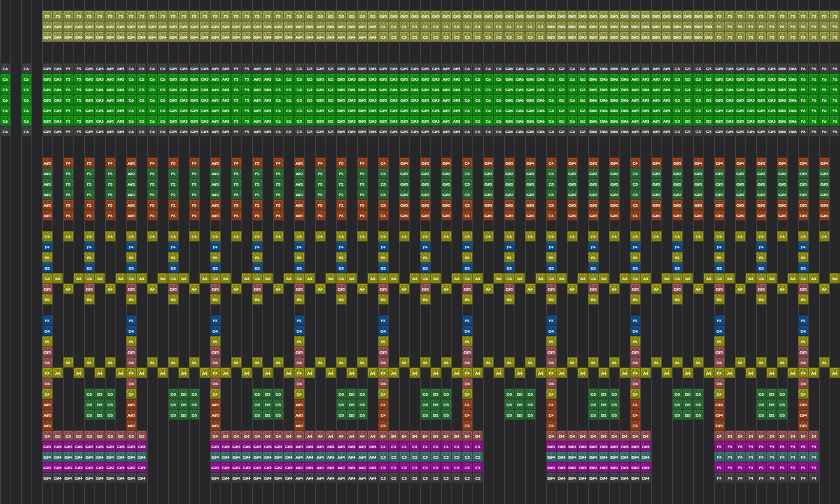Click the leftmost green C5 note block

tap(5, 89)
